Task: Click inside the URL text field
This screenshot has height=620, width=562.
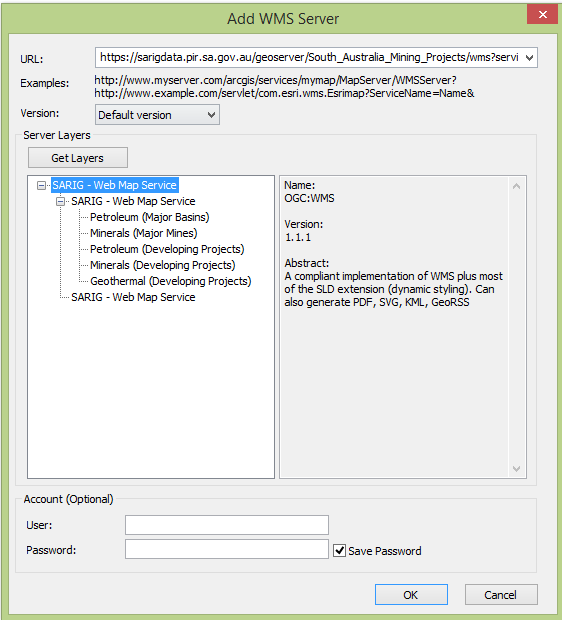Action: (x=309, y=58)
